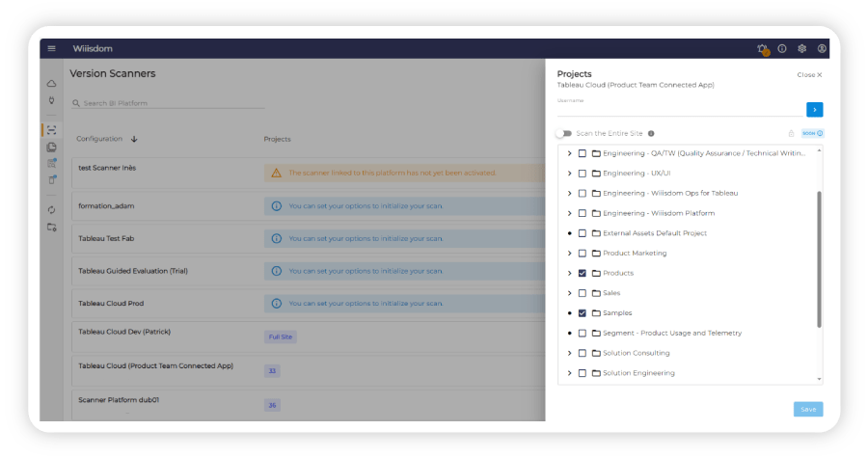Viewport: 868px width, 457px height.
Task: Click folder icon of Products project
Action: (x=596, y=273)
